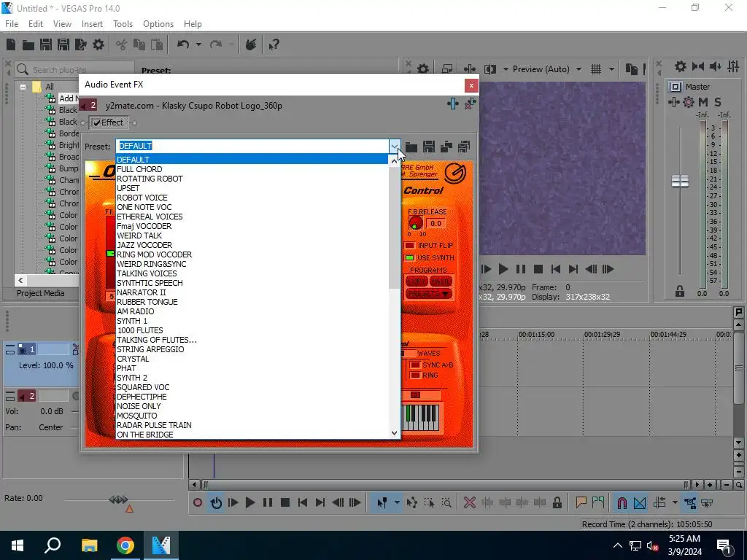Image resolution: width=747 pixels, height=560 pixels.
Task: Click the Save Preset floppy icon
Action: 429,147
